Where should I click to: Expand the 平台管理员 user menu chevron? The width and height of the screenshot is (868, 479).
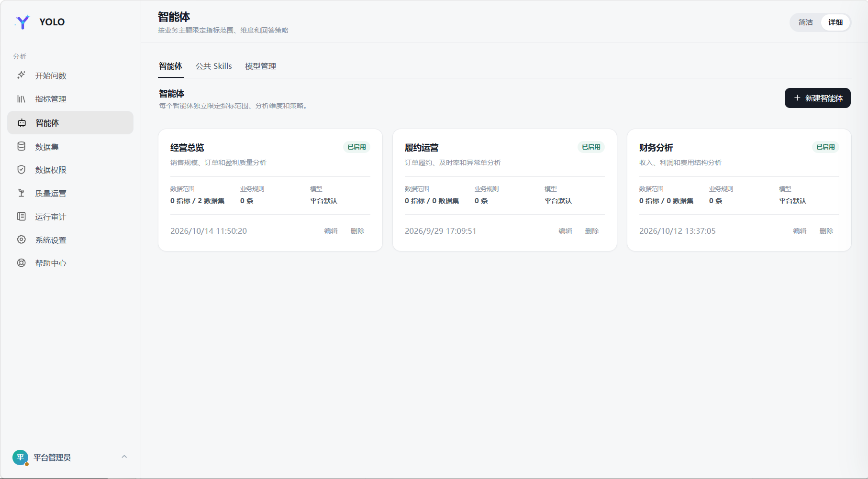pos(124,457)
